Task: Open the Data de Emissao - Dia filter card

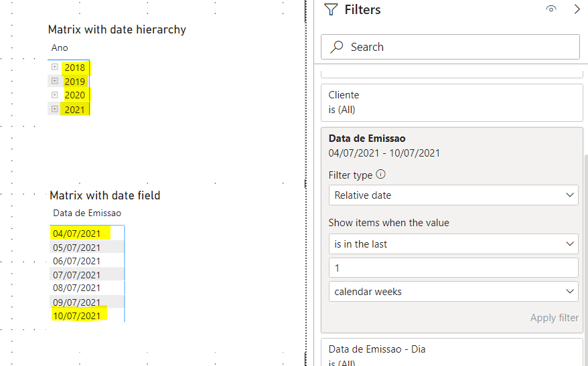Action: (452, 352)
